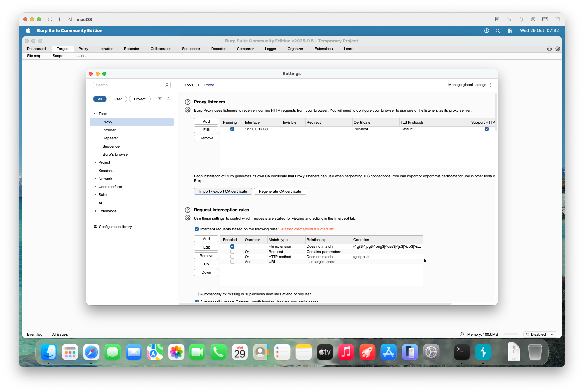Uncheck Running for listener 127.0.0.1:8080
Screen dimensions: 584x392
click(232, 129)
